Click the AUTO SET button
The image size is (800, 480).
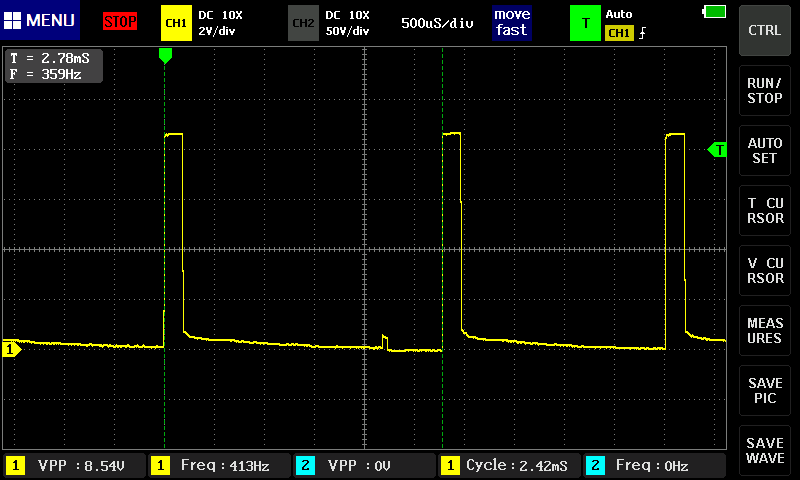(764, 150)
